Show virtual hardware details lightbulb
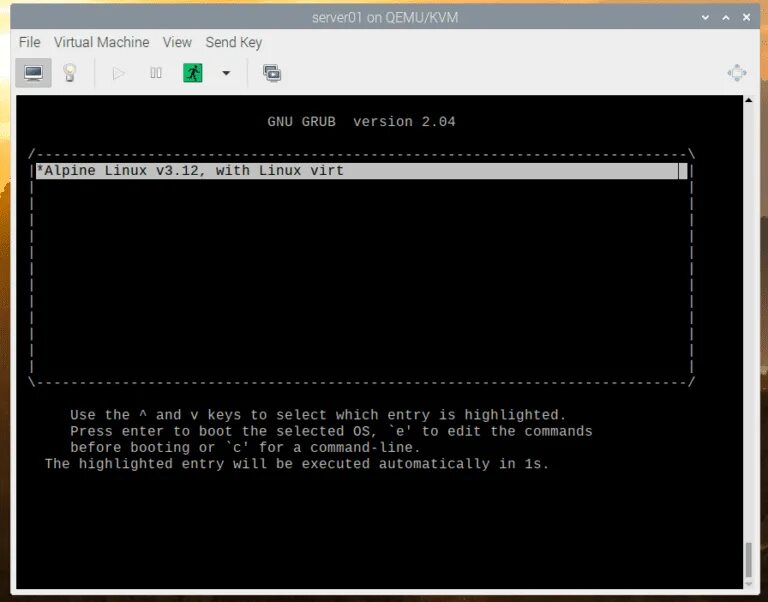 tap(70, 73)
